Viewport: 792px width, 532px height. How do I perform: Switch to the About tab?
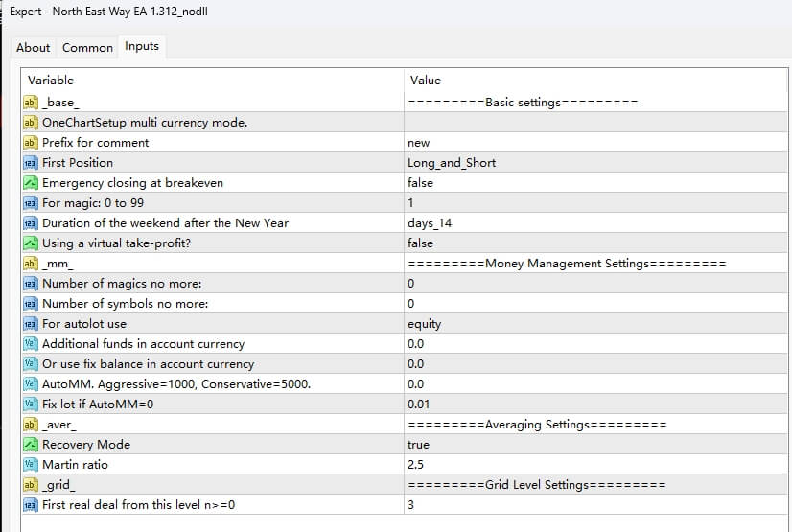click(x=34, y=47)
